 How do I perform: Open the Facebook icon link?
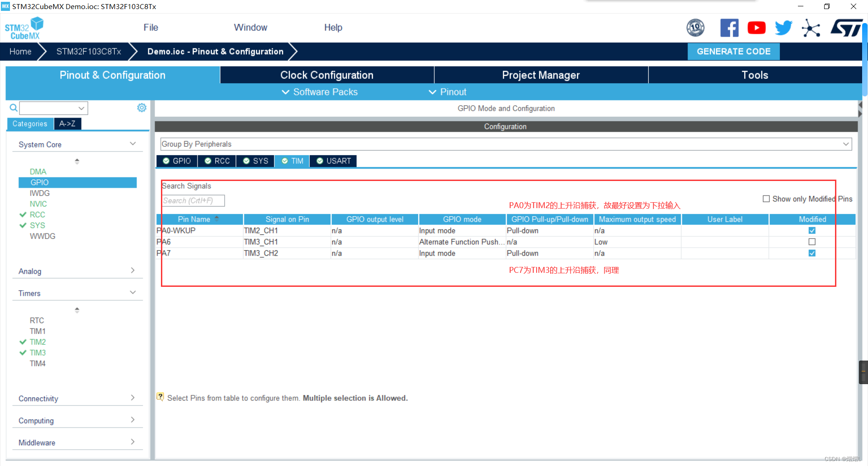pos(729,28)
